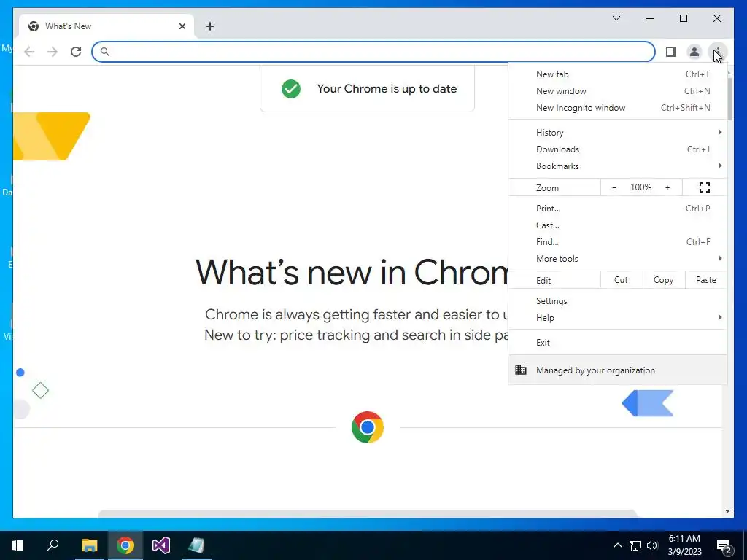
Task: Open the notepad-like app in taskbar
Action: [x=196, y=545]
